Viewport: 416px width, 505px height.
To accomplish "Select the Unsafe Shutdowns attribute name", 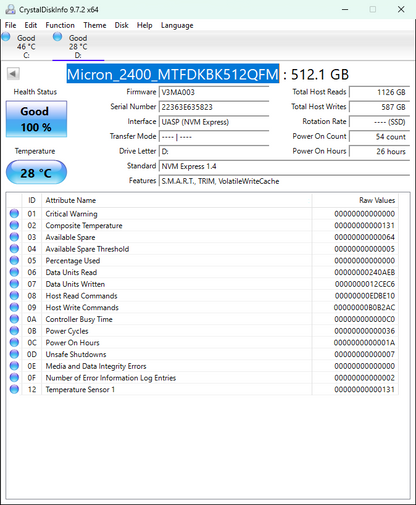I will click(x=76, y=354).
